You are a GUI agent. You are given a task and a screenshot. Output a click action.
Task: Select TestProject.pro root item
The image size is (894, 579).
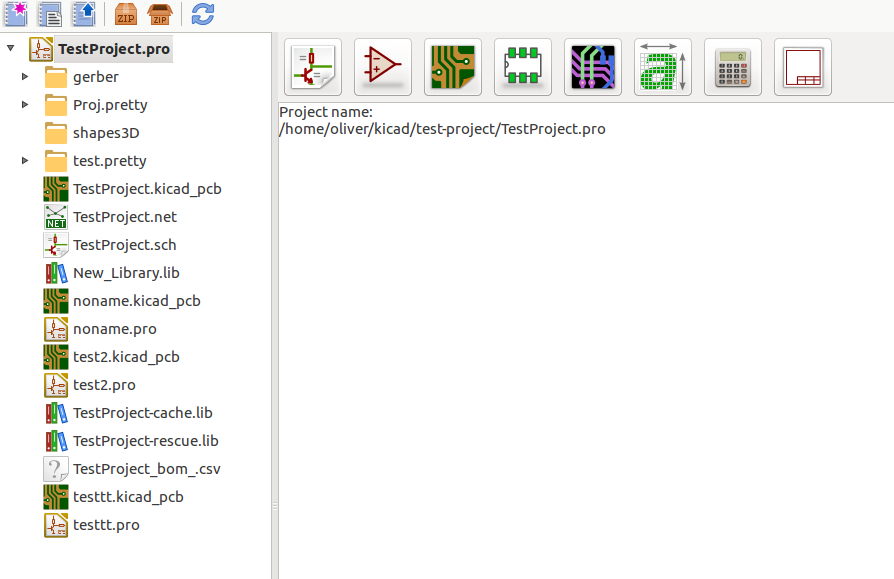(x=114, y=49)
